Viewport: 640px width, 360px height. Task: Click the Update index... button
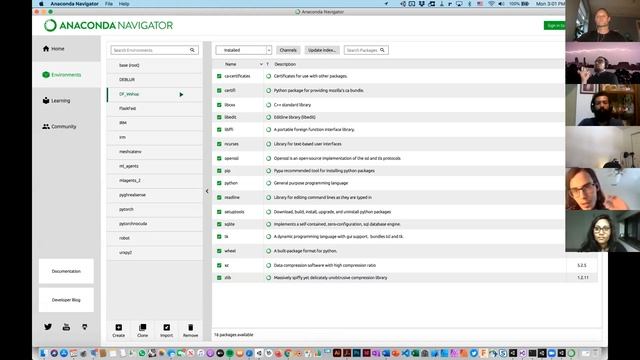click(322, 50)
